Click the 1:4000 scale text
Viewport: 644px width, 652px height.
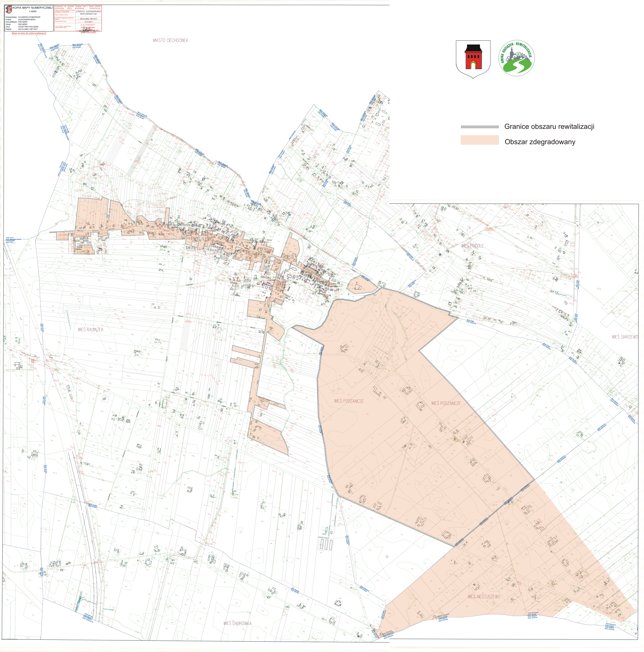click(32, 11)
